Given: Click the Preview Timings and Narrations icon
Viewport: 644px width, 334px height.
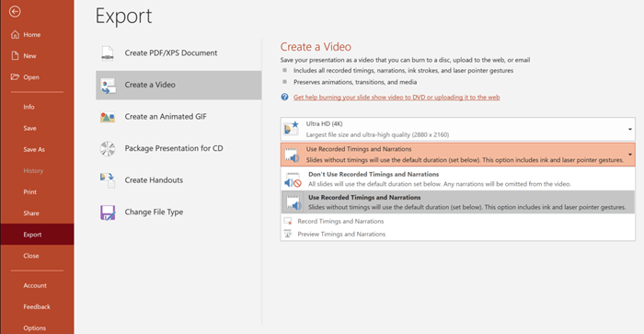Looking at the screenshot, I should click(x=288, y=234).
